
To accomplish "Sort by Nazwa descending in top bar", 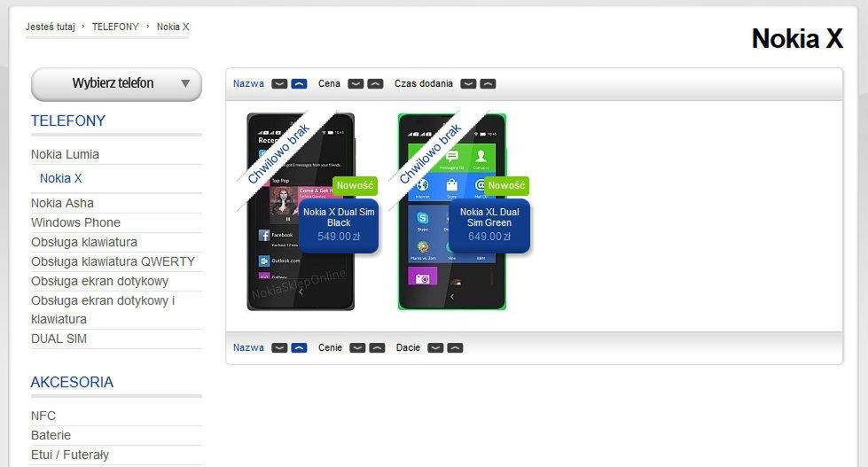I will tap(279, 84).
